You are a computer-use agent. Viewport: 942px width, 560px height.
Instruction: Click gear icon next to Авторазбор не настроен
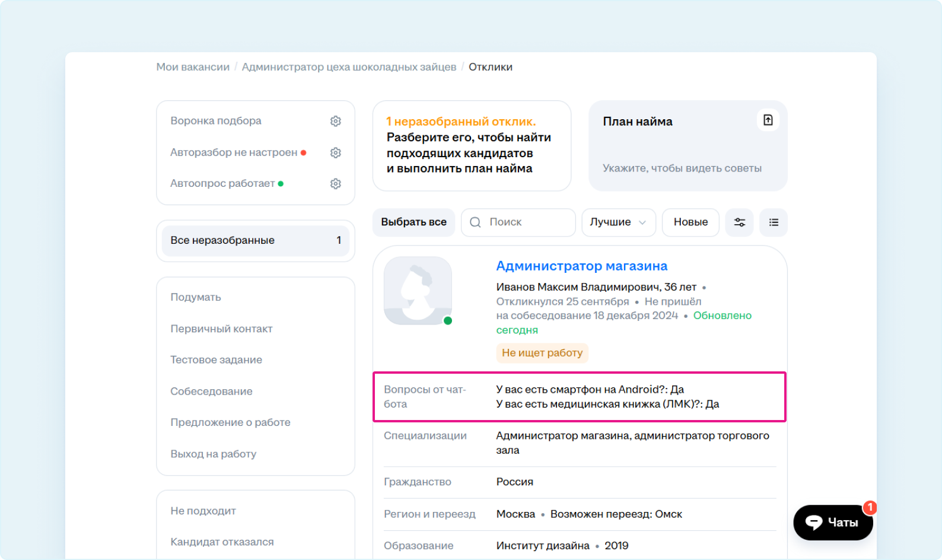[335, 152]
